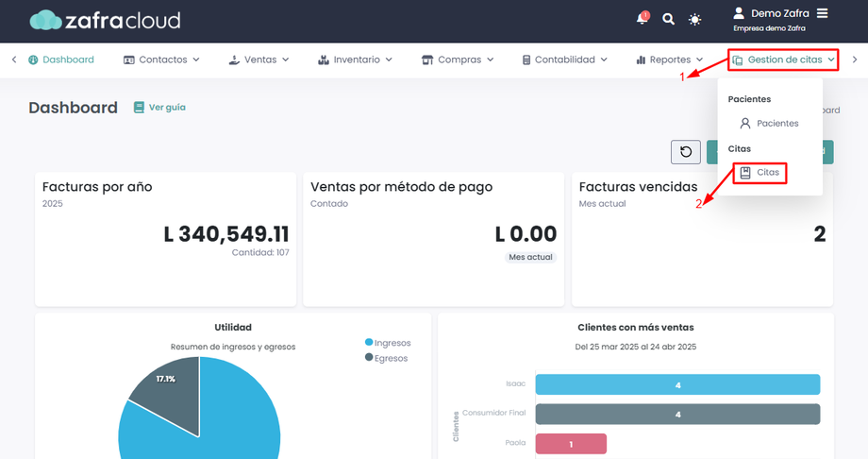Click the Citas section header in dropdown
The image size is (868, 459).
pyautogui.click(x=740, y=149)
